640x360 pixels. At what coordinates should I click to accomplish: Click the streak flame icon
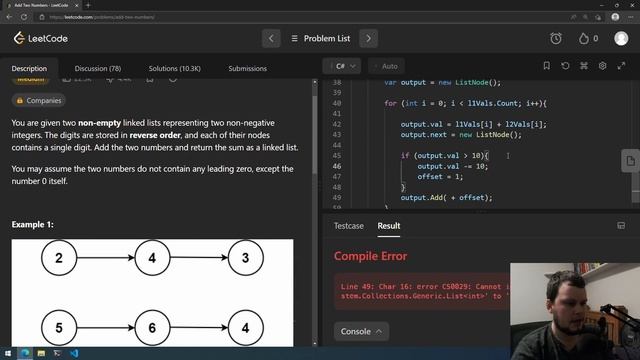[584, 38]
